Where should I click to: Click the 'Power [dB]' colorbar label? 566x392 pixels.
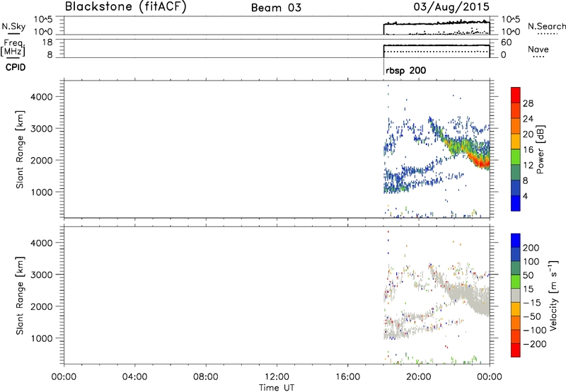pos(541,149)
